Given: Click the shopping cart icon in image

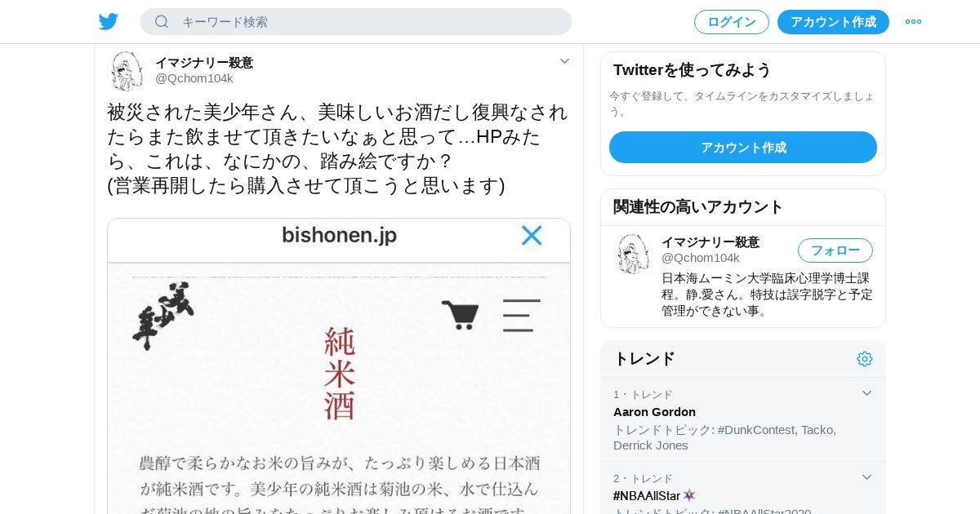Looking at the screenshot, I should (461, 315).
